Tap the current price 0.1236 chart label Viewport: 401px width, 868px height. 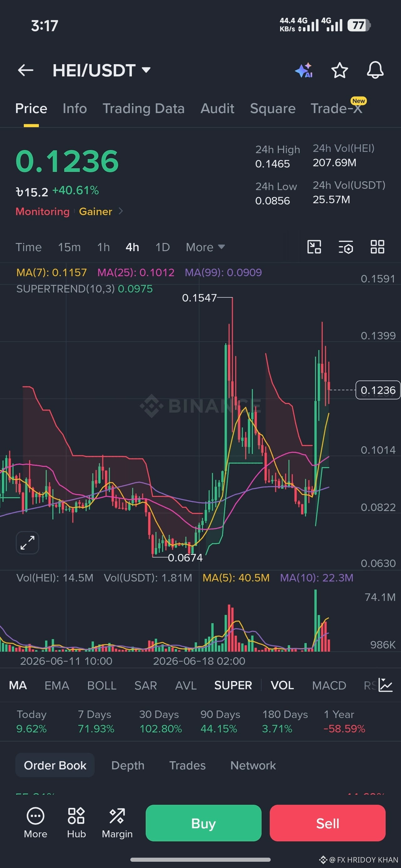click(378, 390)
